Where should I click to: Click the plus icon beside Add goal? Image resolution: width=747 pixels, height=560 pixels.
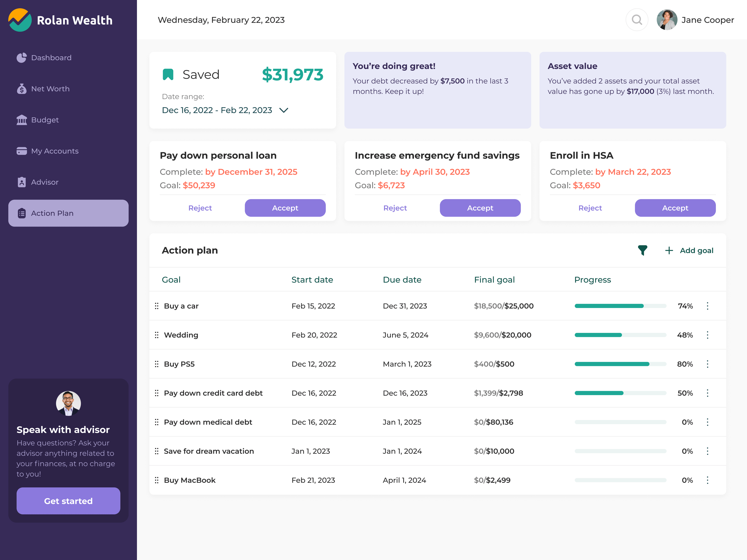point(669,250)
